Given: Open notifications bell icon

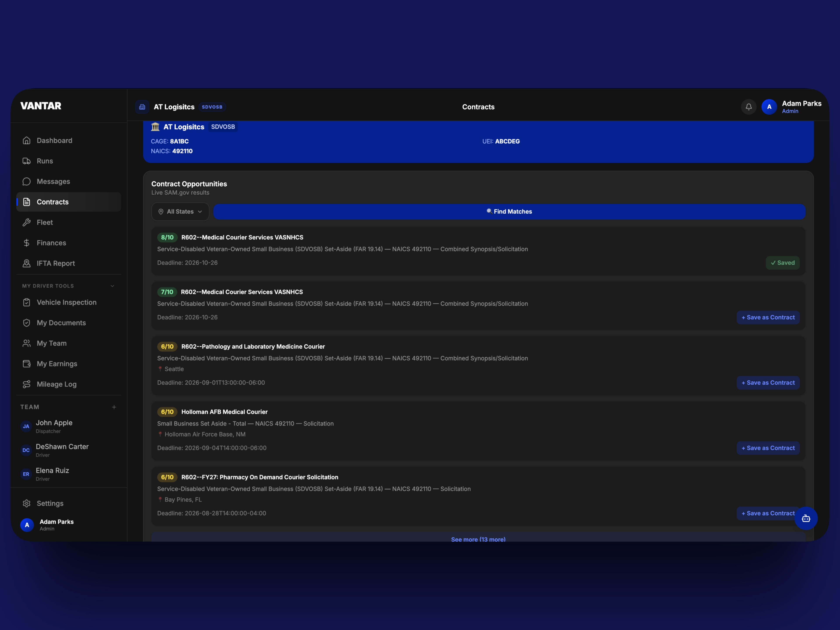Looking at the screenshot, I should pyautogui.click(x=749, y=107).
